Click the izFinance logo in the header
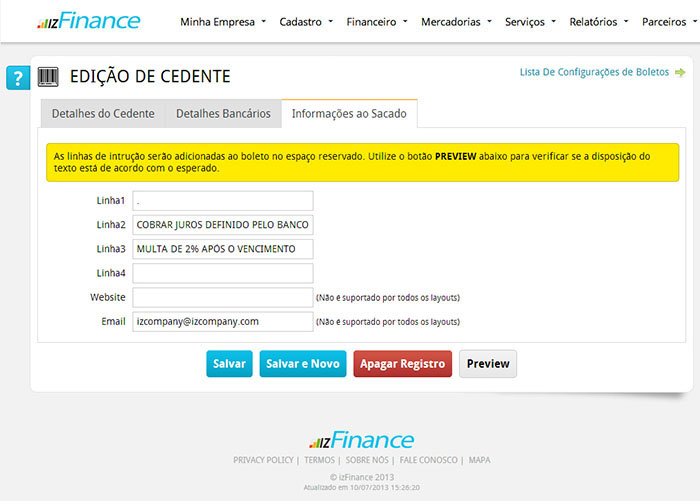The height and width of the screenshot is (501, 700). coord(88,21)
